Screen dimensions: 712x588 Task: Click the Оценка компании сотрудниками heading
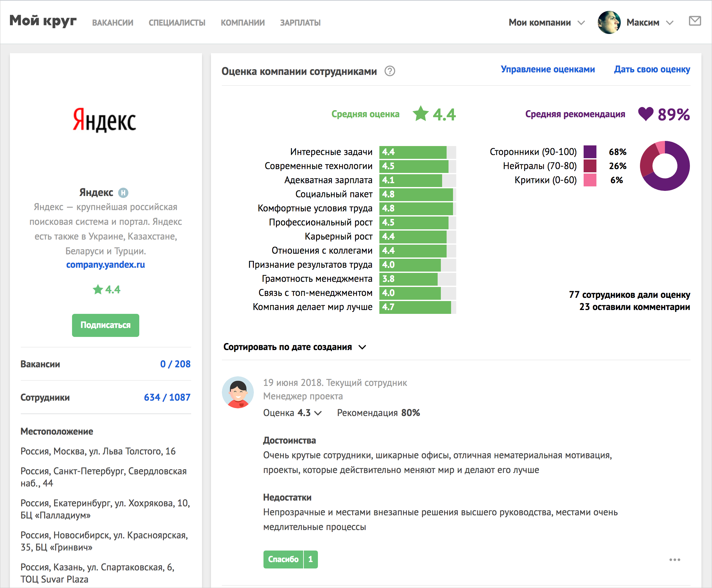(299, 71)
